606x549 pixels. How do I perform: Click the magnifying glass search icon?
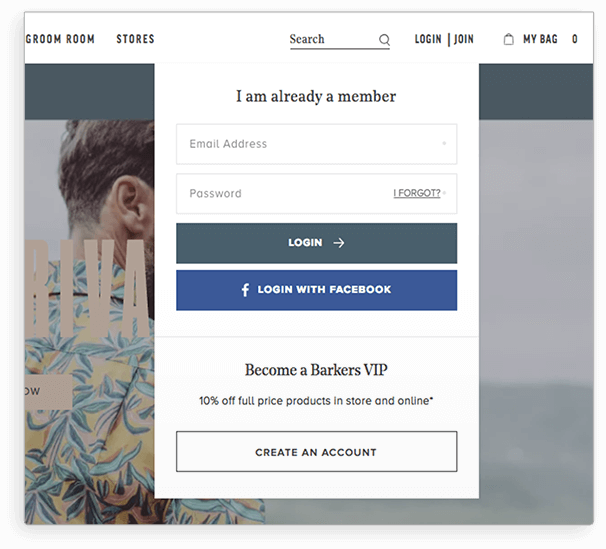click(x=384, y=39)
